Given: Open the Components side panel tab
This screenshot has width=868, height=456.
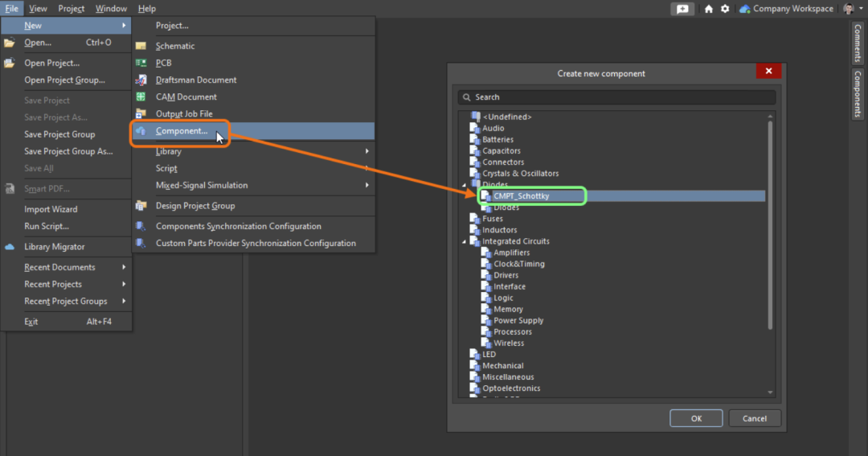Looking at the screenshot, I should (x=858, y=93).
